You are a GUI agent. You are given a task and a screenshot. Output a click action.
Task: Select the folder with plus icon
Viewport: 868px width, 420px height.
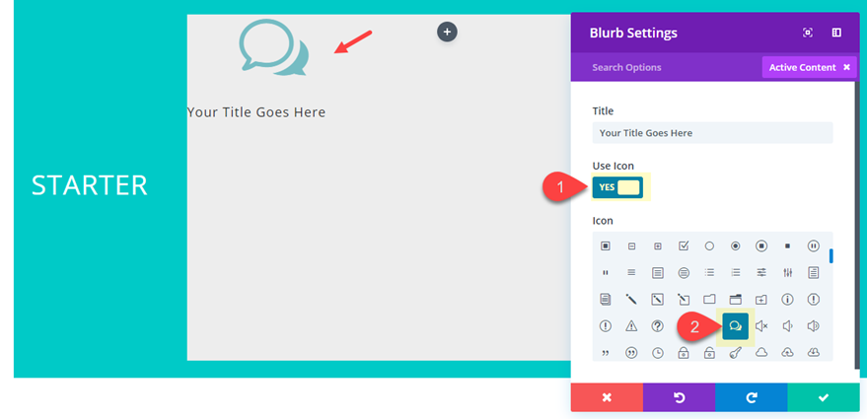tap(761, 300)
